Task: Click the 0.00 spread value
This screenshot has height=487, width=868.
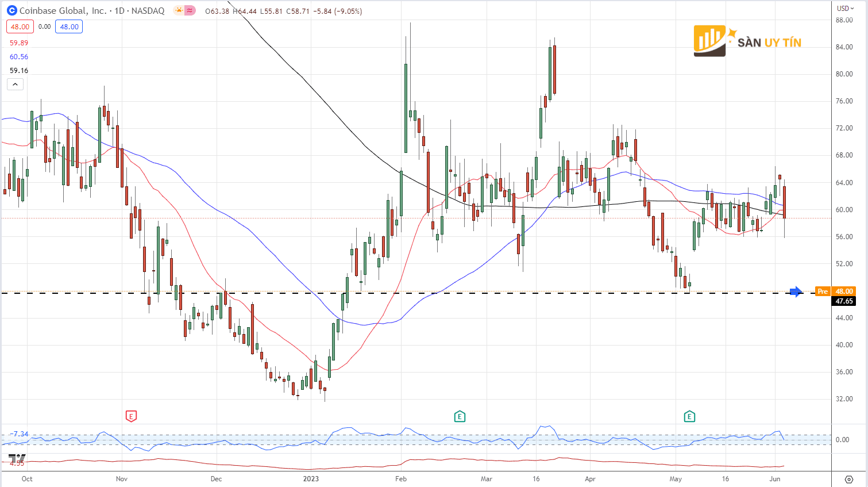Action: 45,26
